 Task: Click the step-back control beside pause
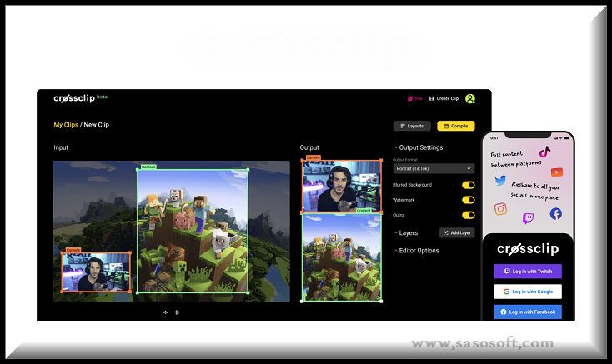click(x=165, y=312)
